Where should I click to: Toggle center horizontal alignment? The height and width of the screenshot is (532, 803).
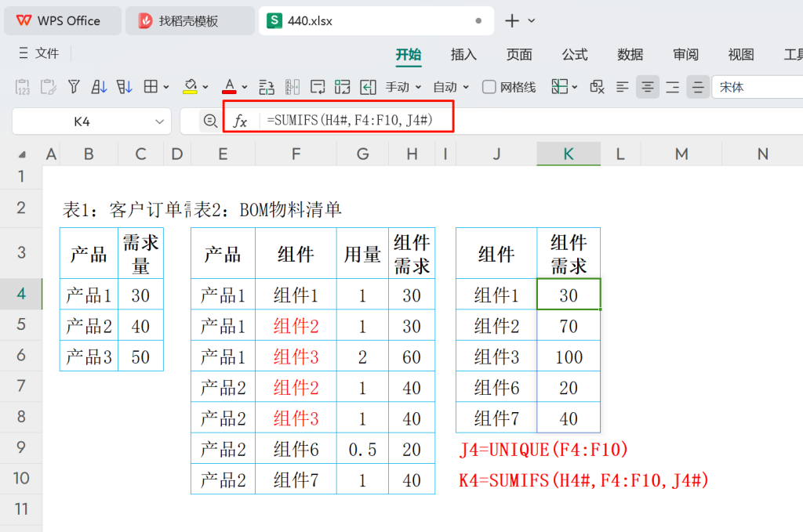pyautogui.click(x=647, y=87)
